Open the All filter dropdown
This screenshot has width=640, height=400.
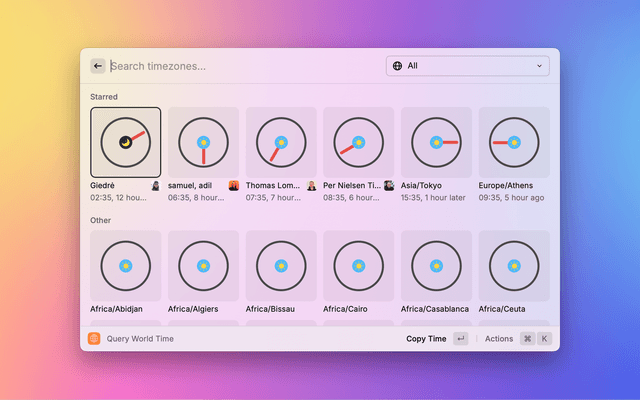pyautogui.click(x=467, y=66)
